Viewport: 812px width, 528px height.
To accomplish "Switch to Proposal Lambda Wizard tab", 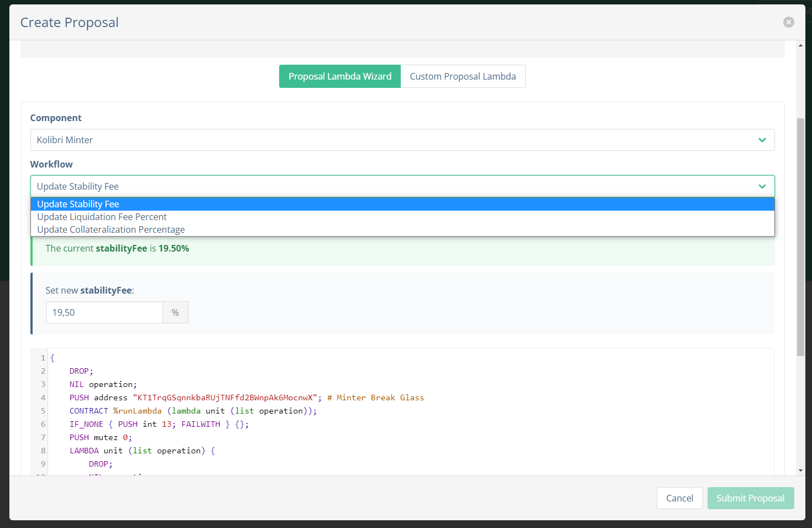I will point(340,76).
